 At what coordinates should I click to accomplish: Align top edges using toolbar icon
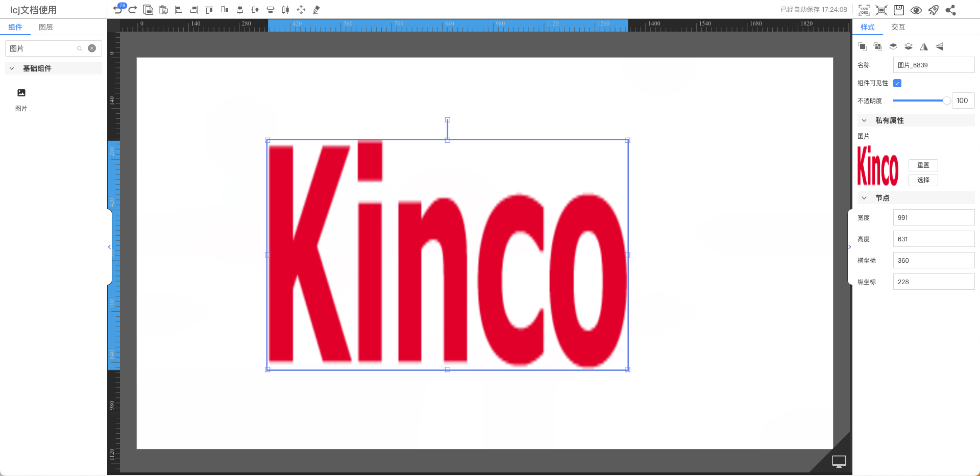(x=209, y=10)
